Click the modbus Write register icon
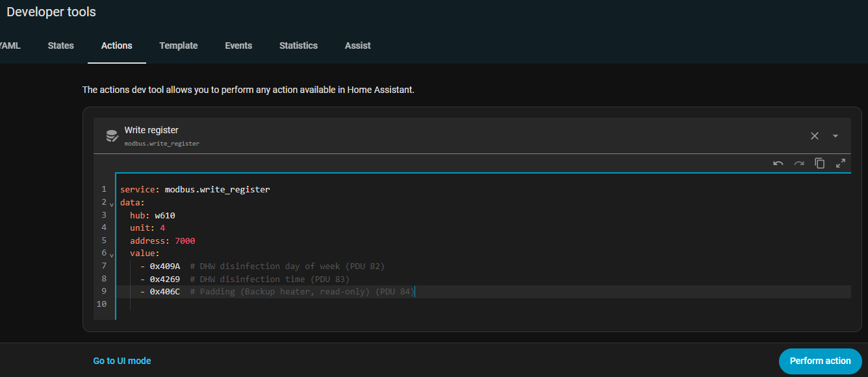The image size is (868, 377). pos(112,136)
